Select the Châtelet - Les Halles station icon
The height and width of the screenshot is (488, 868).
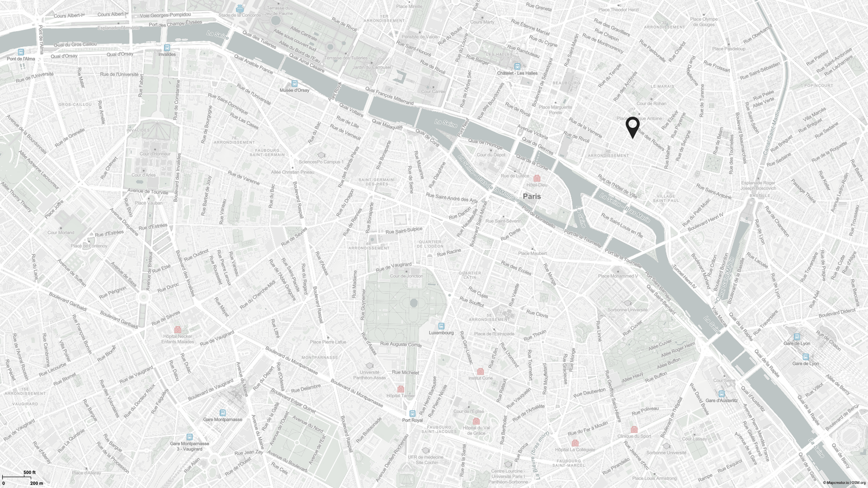(517, 66)
